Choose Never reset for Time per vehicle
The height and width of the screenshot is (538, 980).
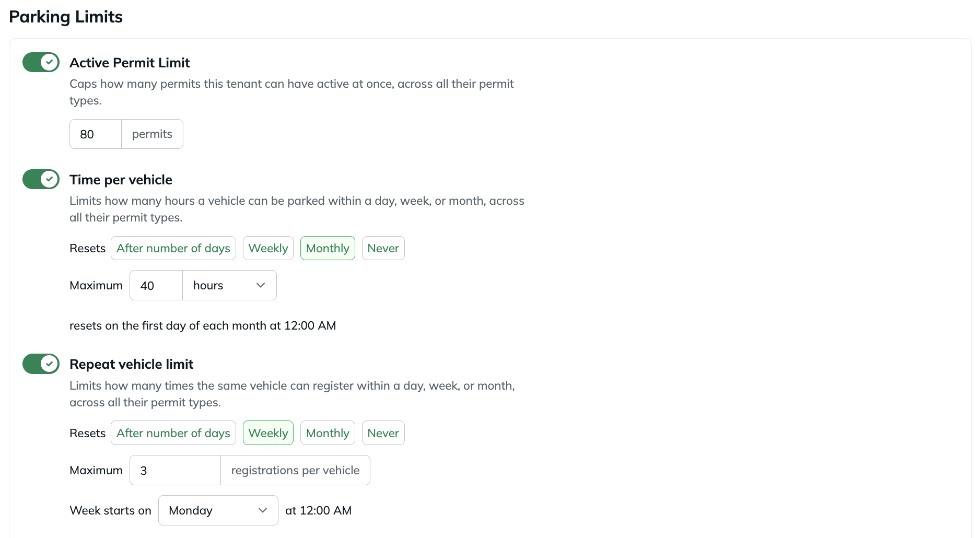coord(383,248)
